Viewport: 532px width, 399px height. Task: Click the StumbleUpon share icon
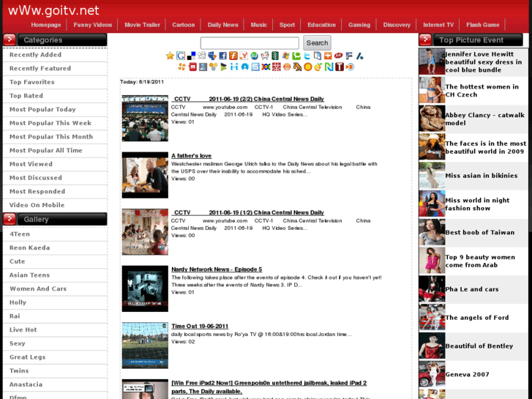254,56
